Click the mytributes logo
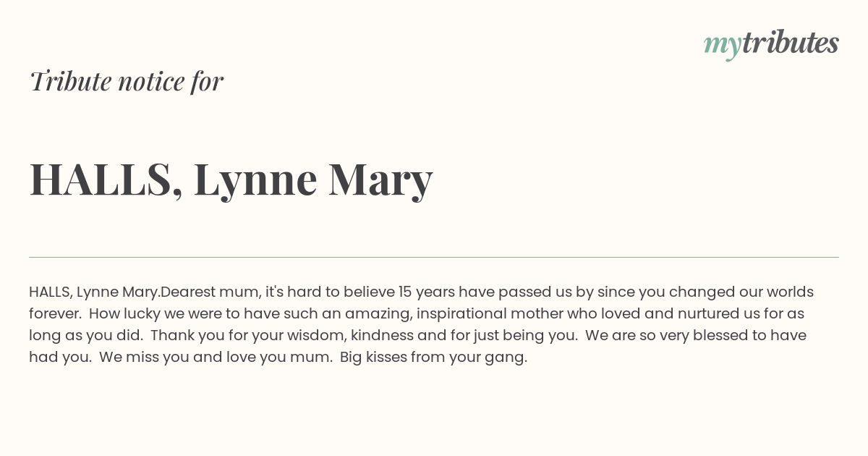Viewport: 868px width, 456px height. click(771, 44)
